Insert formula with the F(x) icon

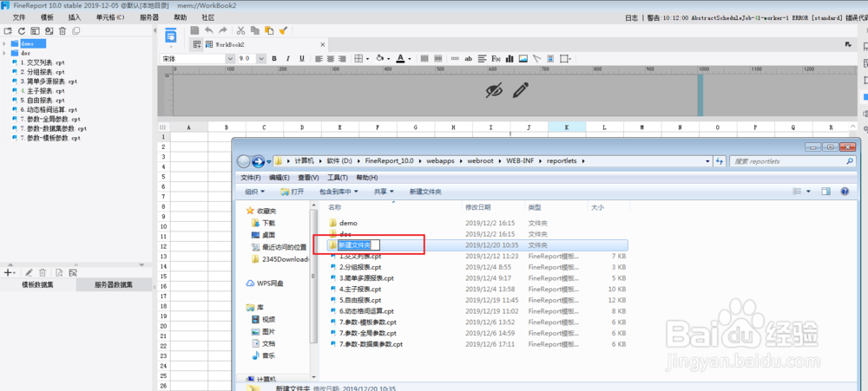[x=496, y=59]
